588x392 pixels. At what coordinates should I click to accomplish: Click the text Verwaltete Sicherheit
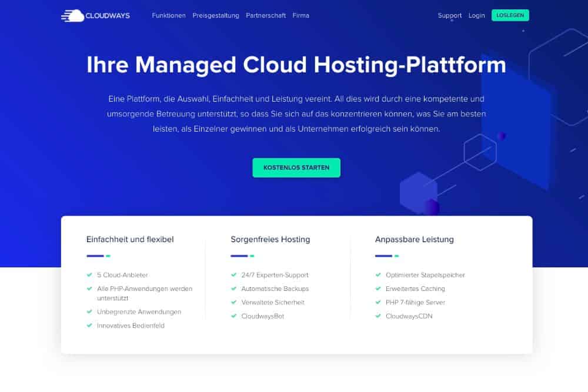[x=273, y=303]
